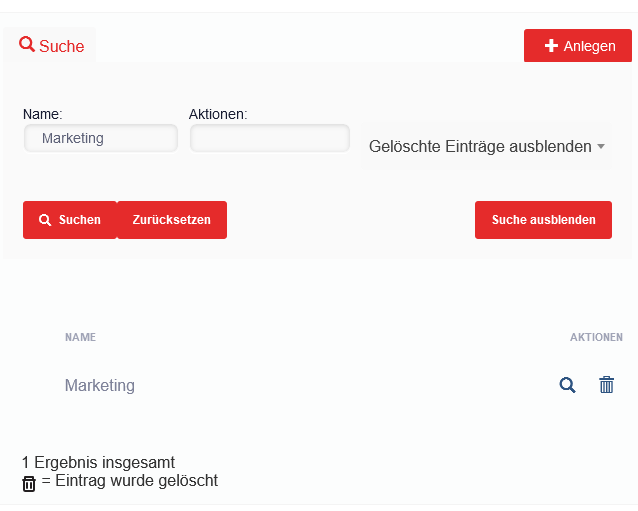
Task: Click into the empty Aktionen input field
Action: pyautogui.click(x=270, y=138)
